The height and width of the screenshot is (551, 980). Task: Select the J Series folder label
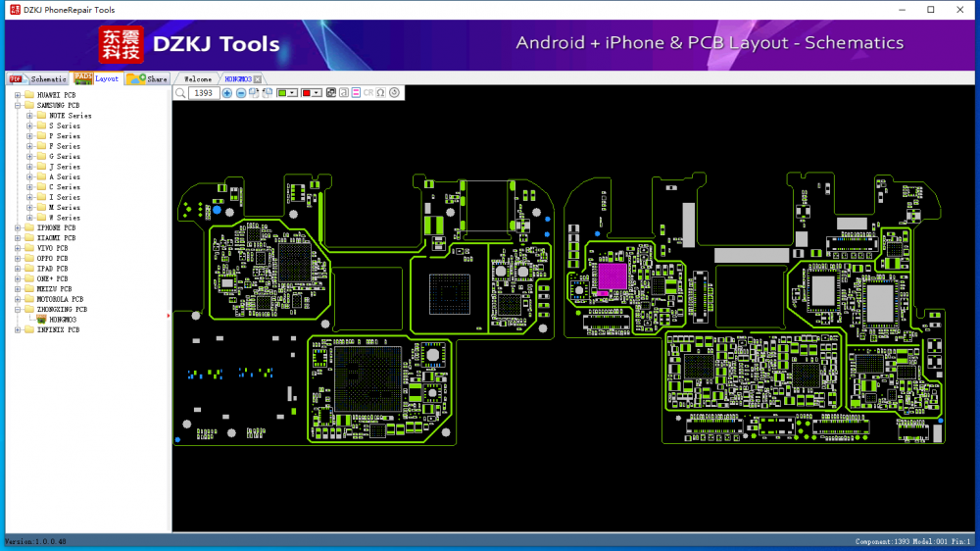tap(65, 167)
